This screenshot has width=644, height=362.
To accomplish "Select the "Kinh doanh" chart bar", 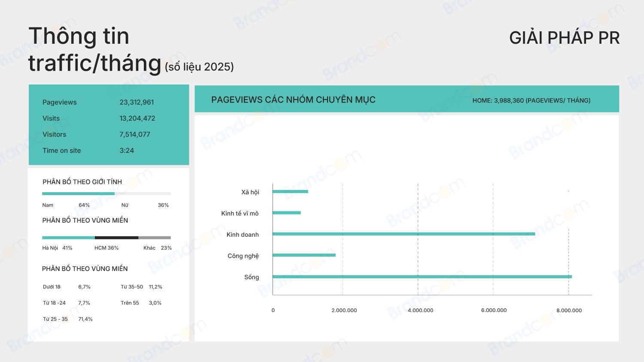I will tap(404, 234).
